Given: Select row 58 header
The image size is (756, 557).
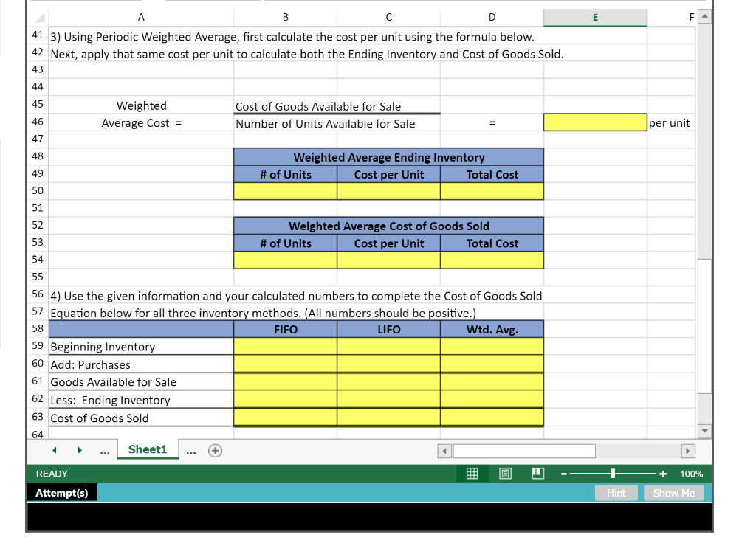Looking at the screenshot, I should [x=38, y=329].
